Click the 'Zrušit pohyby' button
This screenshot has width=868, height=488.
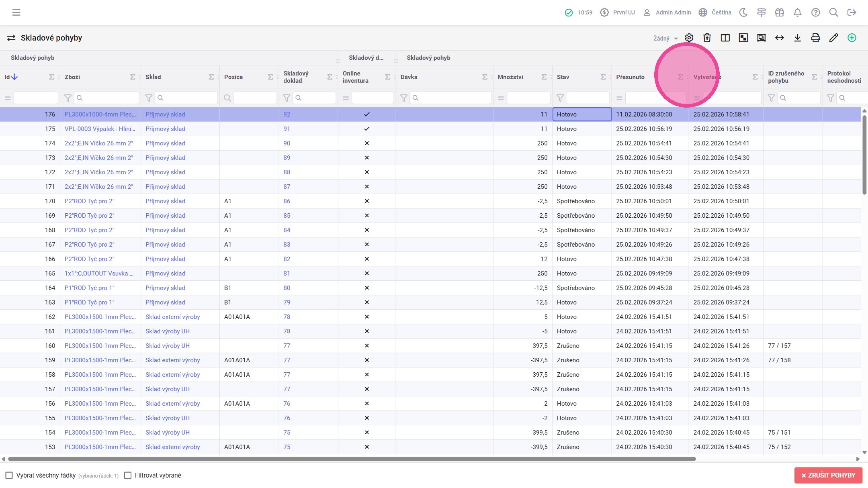point(828,476)
